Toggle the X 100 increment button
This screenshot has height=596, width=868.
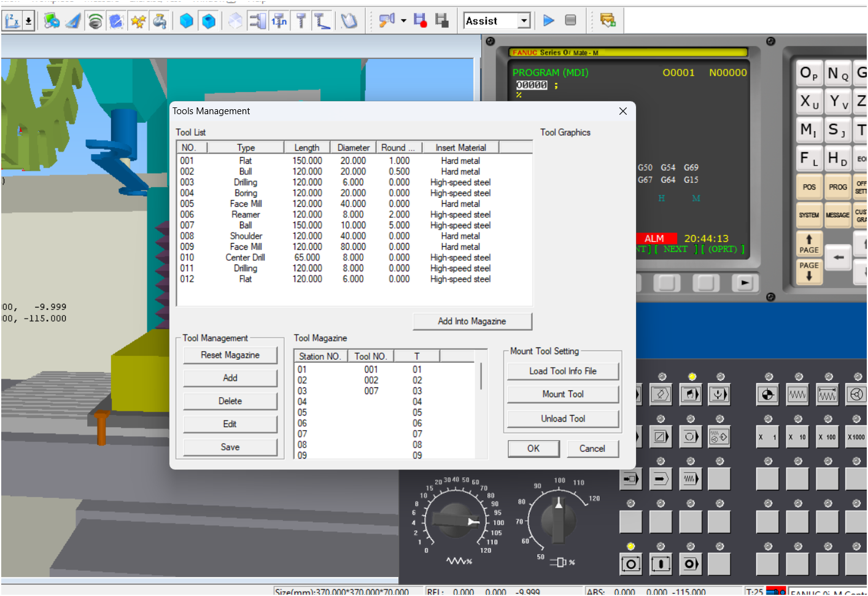(827, 437)
